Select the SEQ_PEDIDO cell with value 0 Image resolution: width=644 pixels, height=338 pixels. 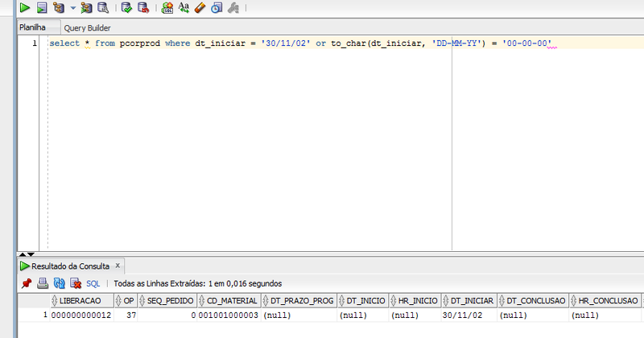coord(167,315)
